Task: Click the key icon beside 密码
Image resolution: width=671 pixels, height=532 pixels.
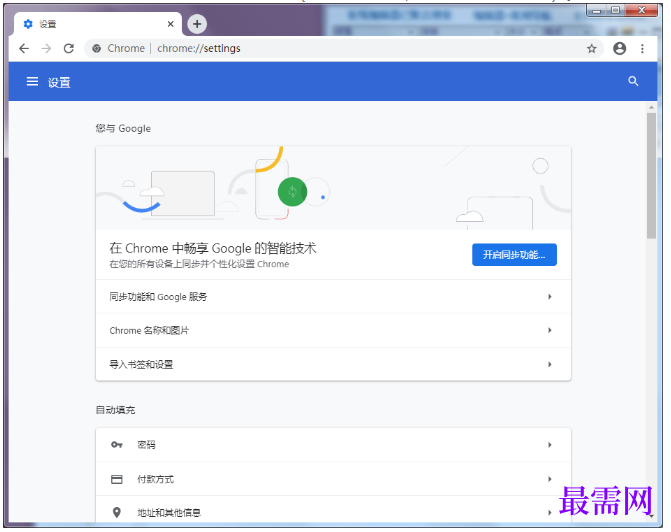Action: coord(117,445)
